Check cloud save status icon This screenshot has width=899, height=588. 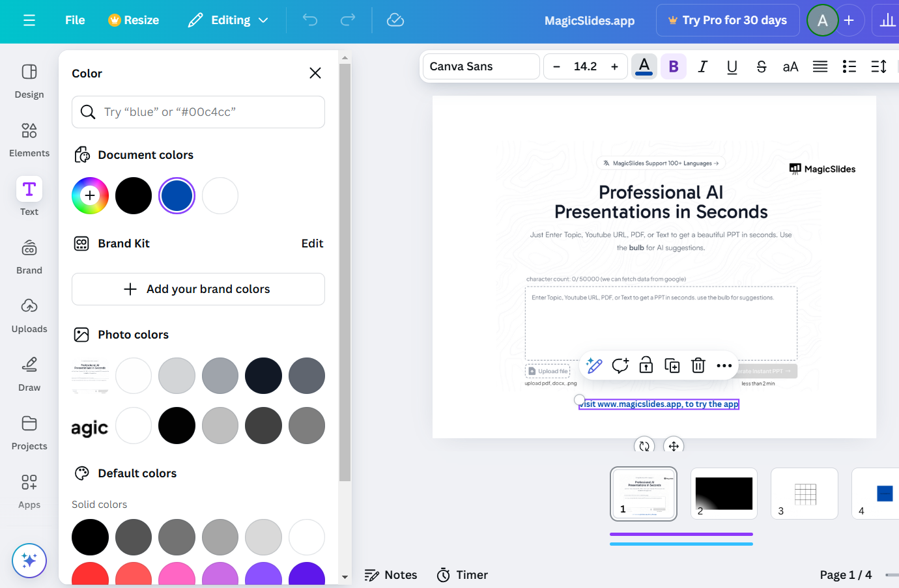pyautogui.click(x=395, y=20)
